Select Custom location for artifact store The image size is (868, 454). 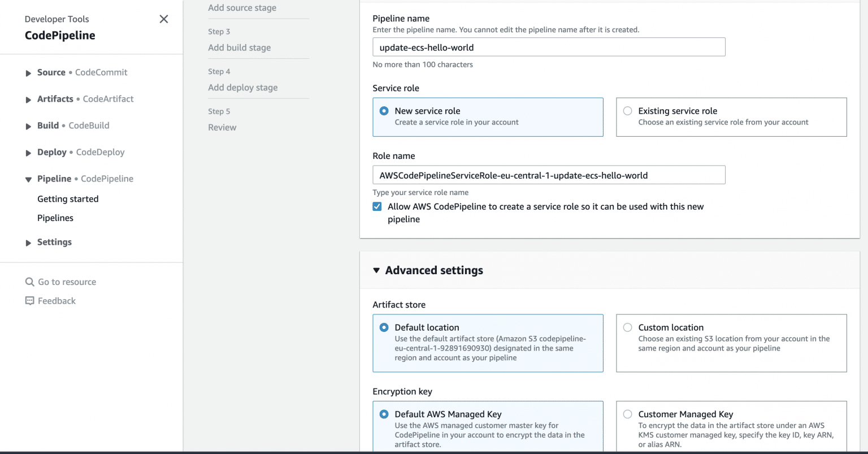click(627, 327)
